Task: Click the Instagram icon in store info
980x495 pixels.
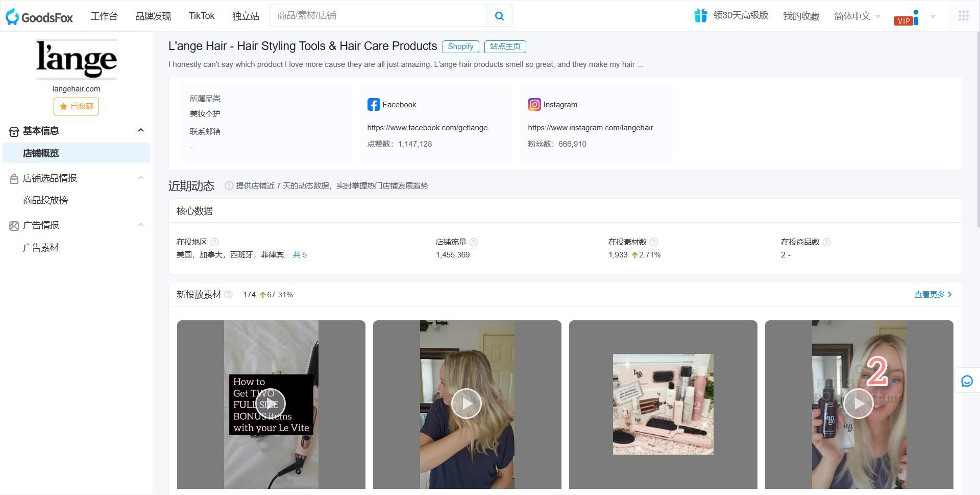Action: coord(534,104)
